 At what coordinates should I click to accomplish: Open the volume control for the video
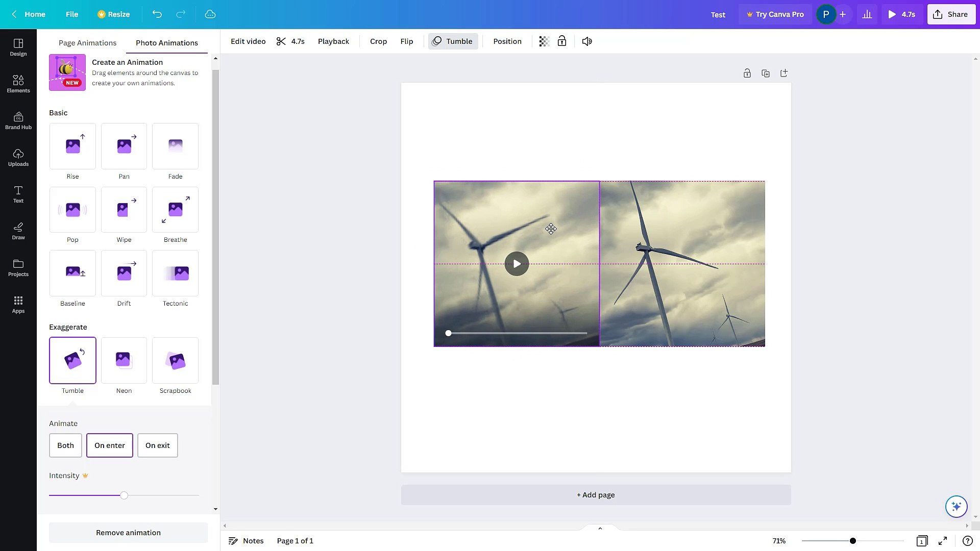click(586, 41)
